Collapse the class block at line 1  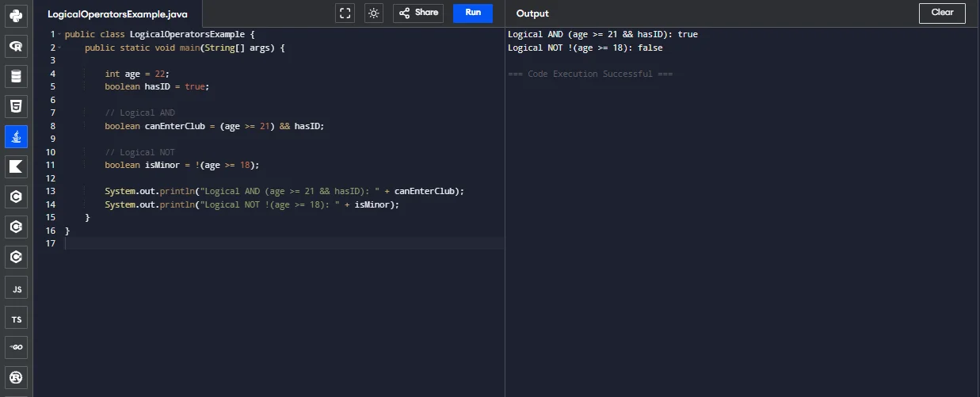(59, 35)
